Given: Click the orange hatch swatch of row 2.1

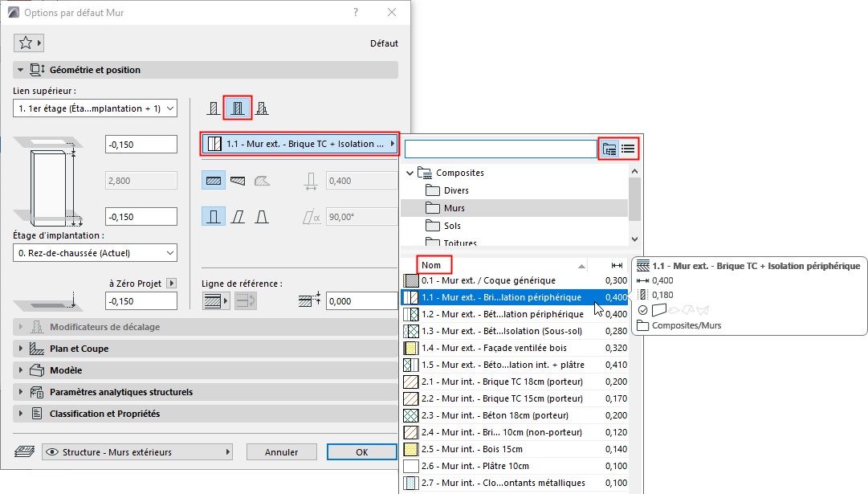Looking at the screenshot, I should coord(411,382).
